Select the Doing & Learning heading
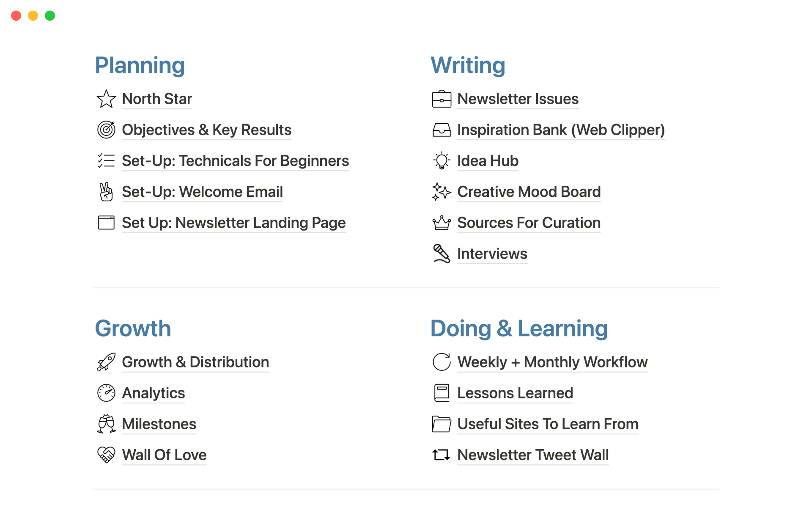 pos(519,329)
